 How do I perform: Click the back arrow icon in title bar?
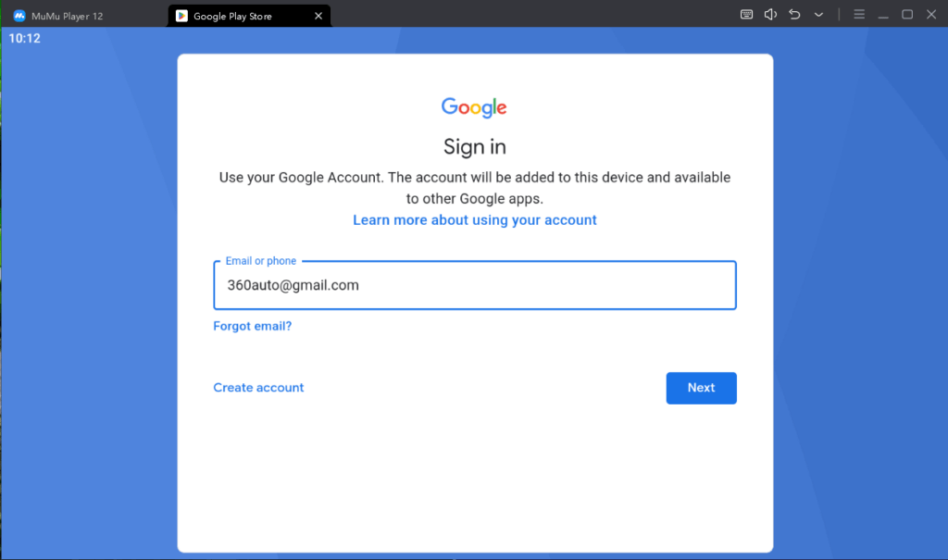(794, 15)
